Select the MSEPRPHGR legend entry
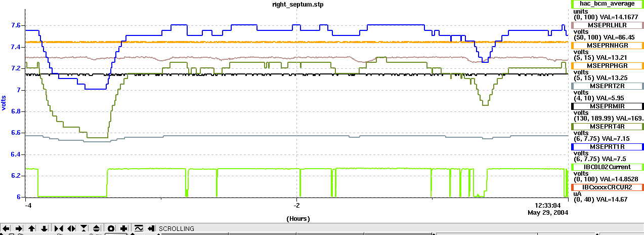This screenshot has width=644, height=235. (607, 65)
